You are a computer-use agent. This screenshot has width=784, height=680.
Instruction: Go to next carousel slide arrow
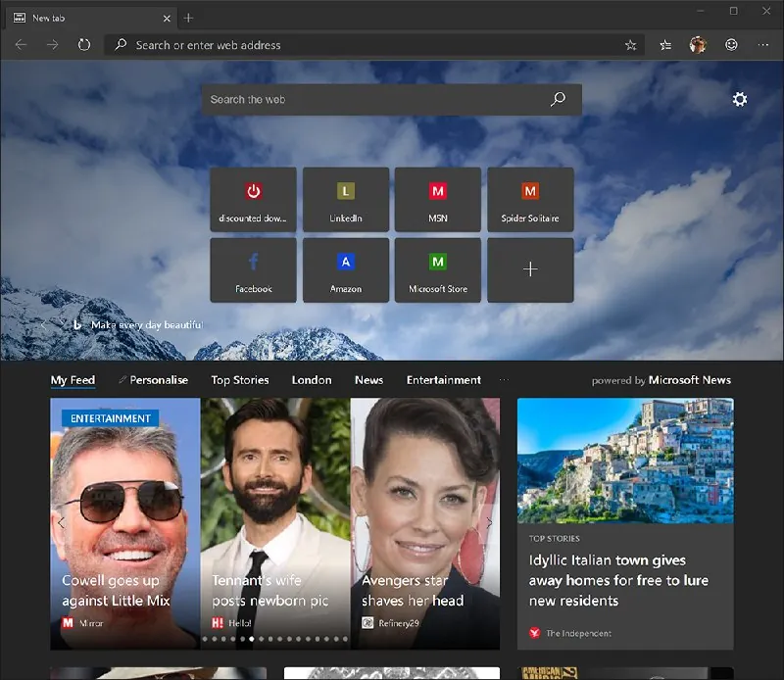[x=489, y=523]
